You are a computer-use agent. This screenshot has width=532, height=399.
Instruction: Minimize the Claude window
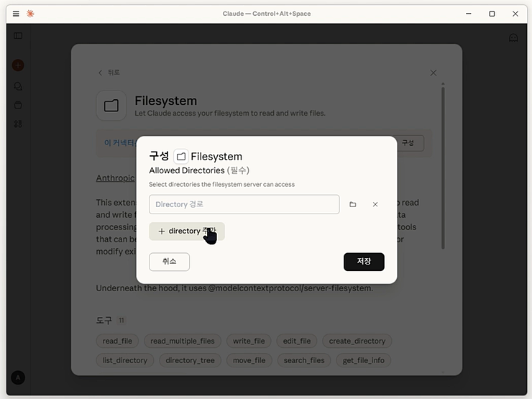469,14
